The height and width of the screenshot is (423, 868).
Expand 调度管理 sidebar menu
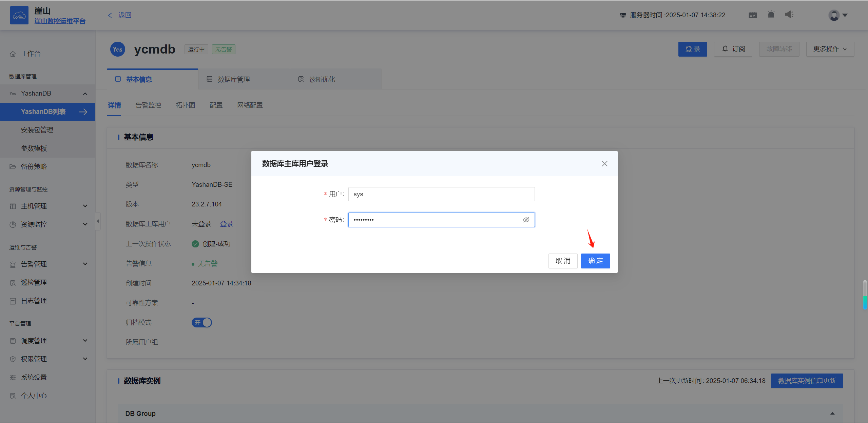(x=48, y=341)
